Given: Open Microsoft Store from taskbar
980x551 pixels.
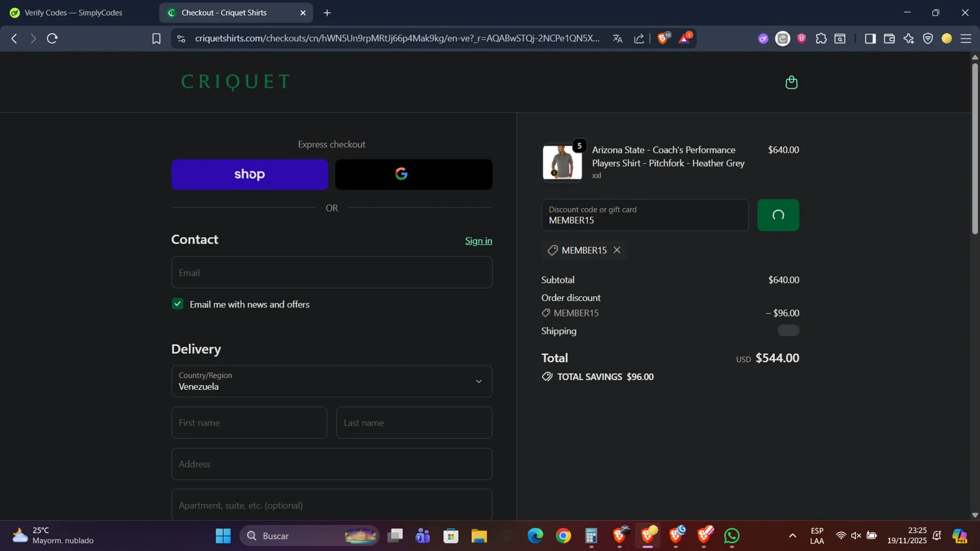Looking at the screenshot, I should (451, 536).
